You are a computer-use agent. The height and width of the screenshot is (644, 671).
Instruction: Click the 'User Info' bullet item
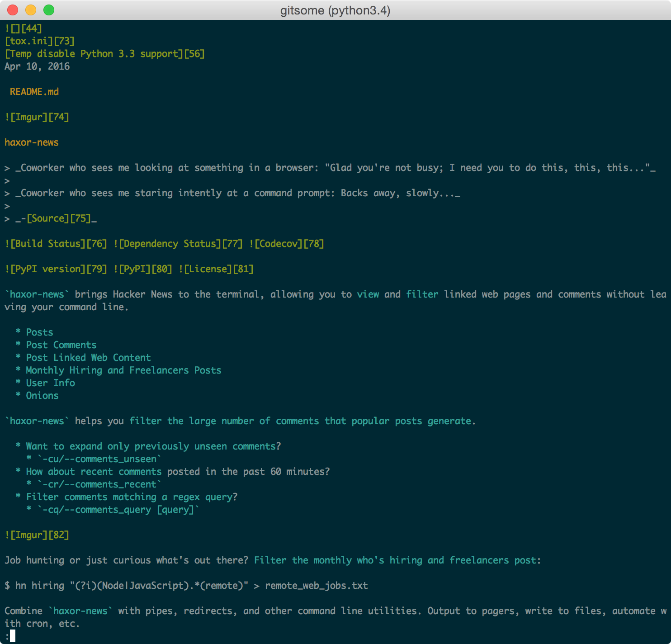[x=51, y=383]
